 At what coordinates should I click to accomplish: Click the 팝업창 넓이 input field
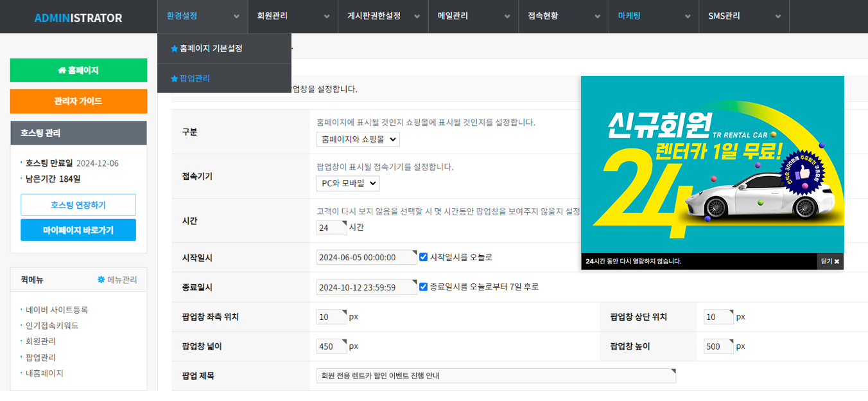click(x=331, y=346)
